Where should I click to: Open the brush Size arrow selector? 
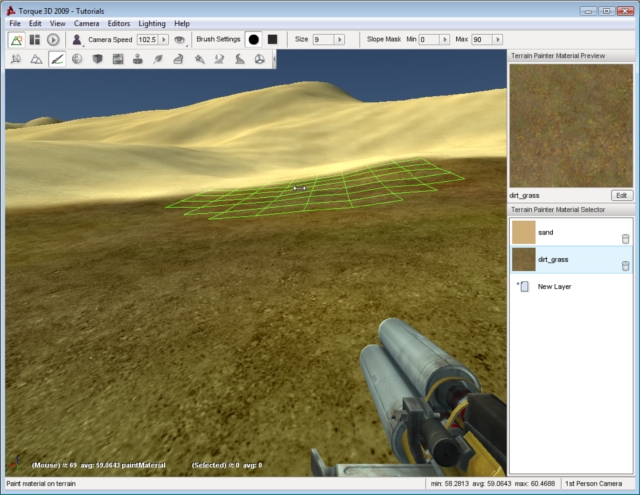[340, 40]
